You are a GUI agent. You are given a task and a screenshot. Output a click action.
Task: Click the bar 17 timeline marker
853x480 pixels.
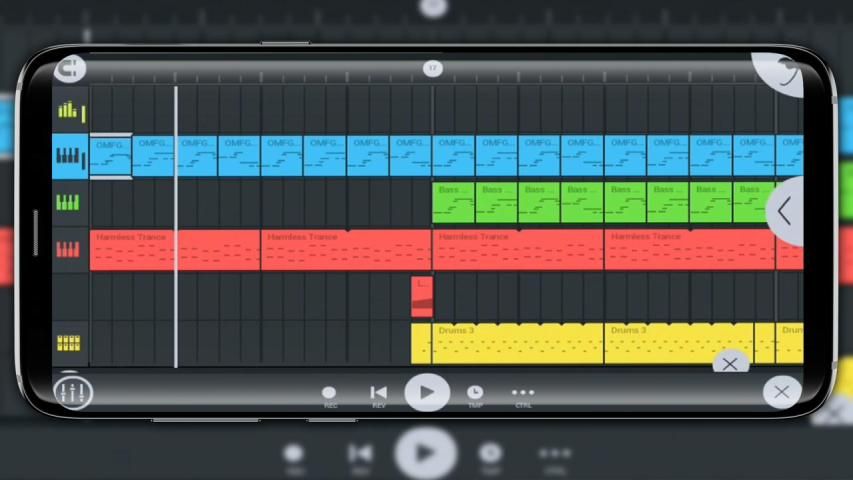click(x=432, y=68)
